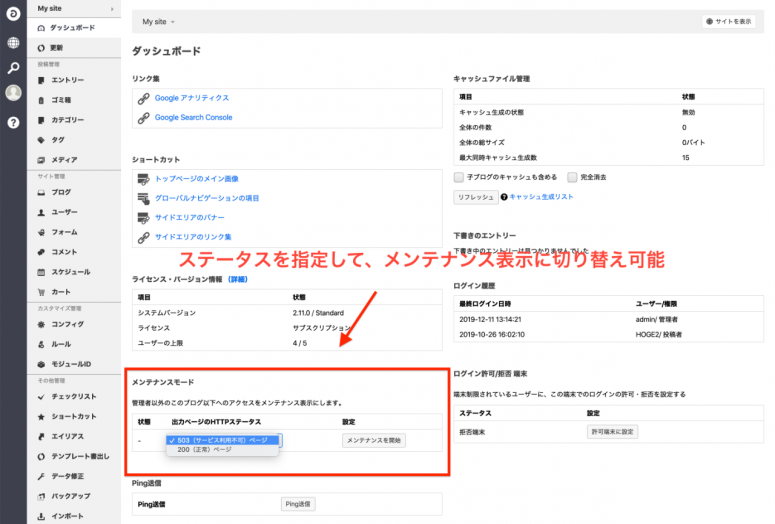Click the ブログ icon in sidebar
The height and width of the screenshot is (524, 775).
42,192
